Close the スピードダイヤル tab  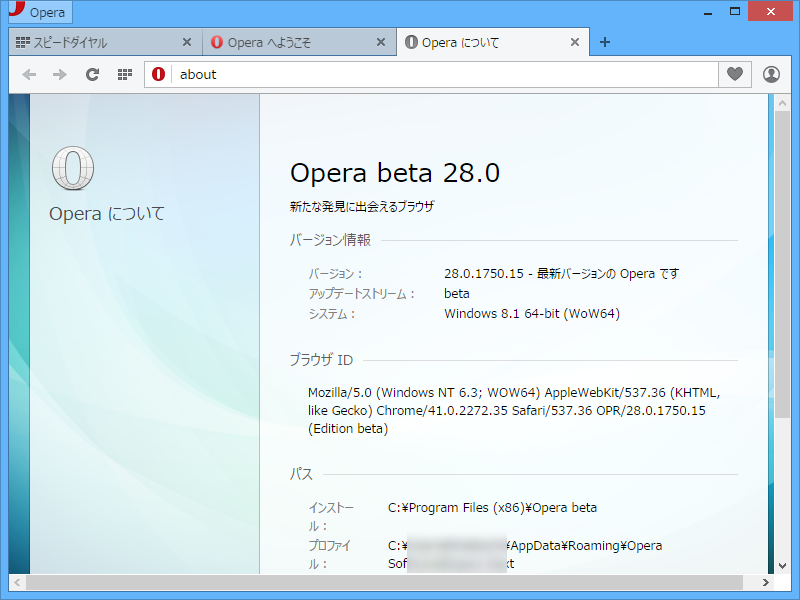[187, 42]
